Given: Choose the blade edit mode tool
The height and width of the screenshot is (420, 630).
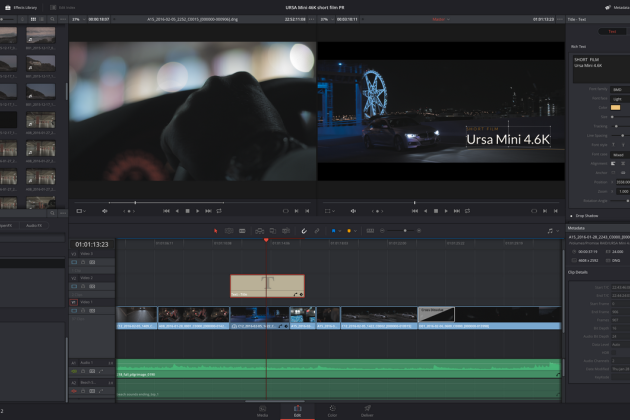Looking at the screenshot, I should pos(242,231).
